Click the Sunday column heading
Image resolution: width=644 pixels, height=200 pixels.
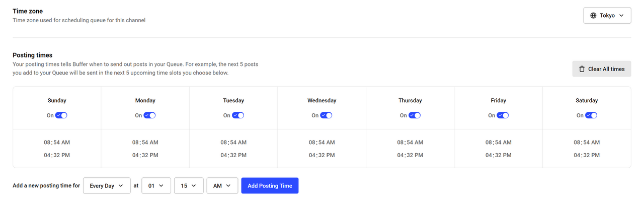57,101
